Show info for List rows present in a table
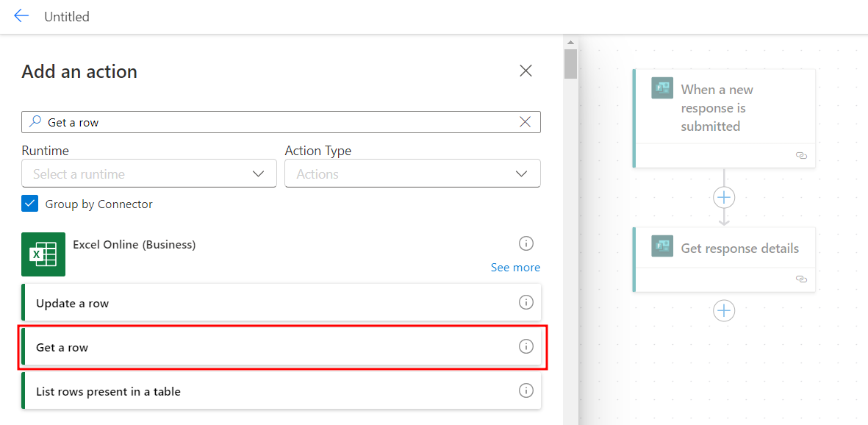The height and width of the screenshot is (425, 868). pos(526,390)
